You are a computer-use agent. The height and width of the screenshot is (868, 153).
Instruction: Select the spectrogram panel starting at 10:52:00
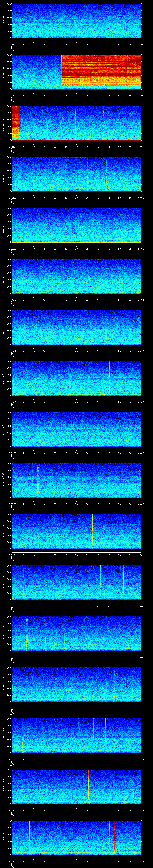[x=76, y=327]
